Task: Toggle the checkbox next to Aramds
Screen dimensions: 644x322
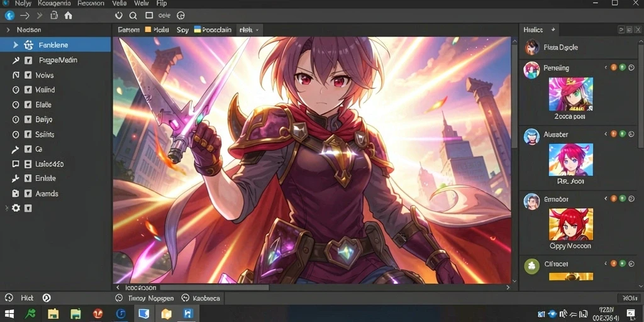Action: pos(28,194)
